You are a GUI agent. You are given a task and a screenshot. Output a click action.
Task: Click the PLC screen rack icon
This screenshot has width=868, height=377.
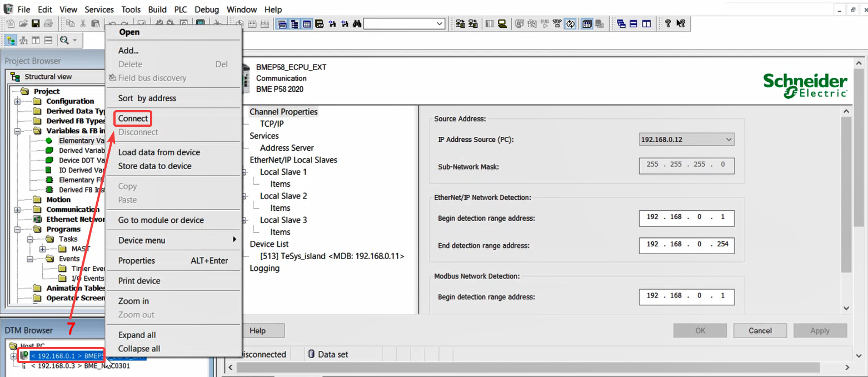(587, 23)
